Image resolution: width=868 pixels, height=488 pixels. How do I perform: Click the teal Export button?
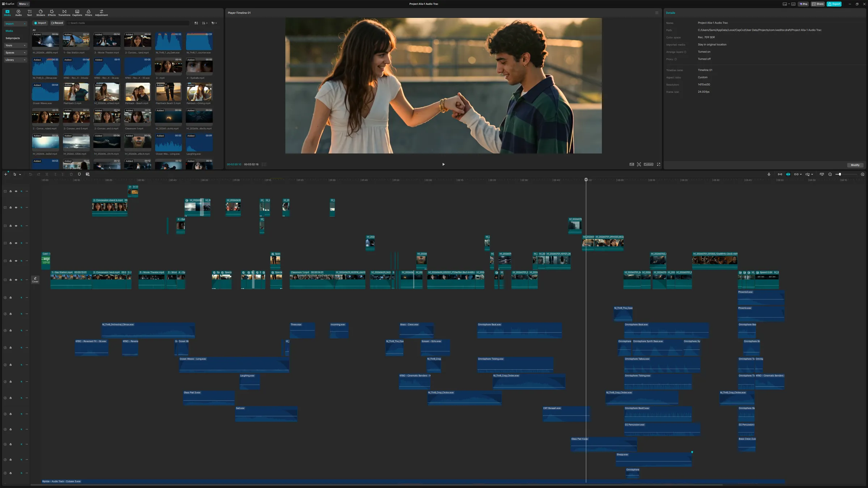(x=834, y=4)
